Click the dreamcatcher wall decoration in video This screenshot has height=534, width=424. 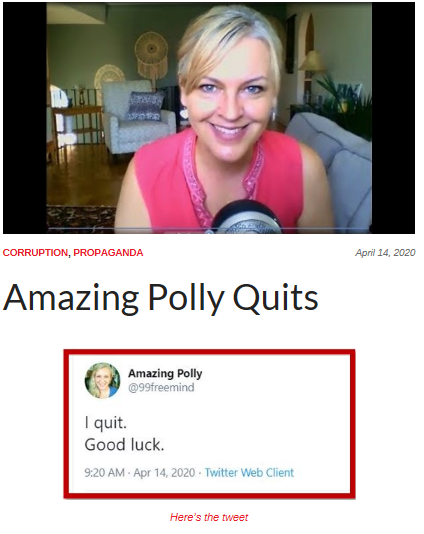point(152,56)
